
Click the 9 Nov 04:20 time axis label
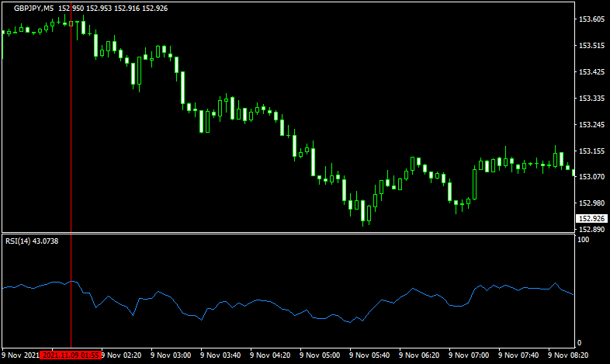(270, 355)
